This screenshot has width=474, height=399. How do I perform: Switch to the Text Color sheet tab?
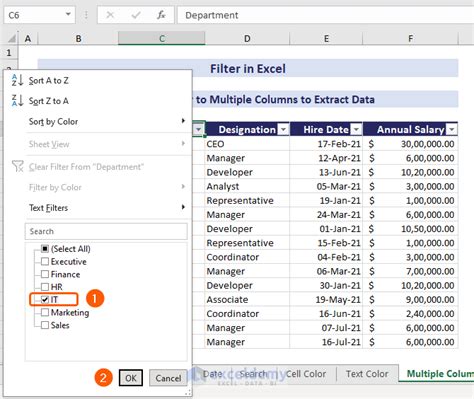pos(367,374)
